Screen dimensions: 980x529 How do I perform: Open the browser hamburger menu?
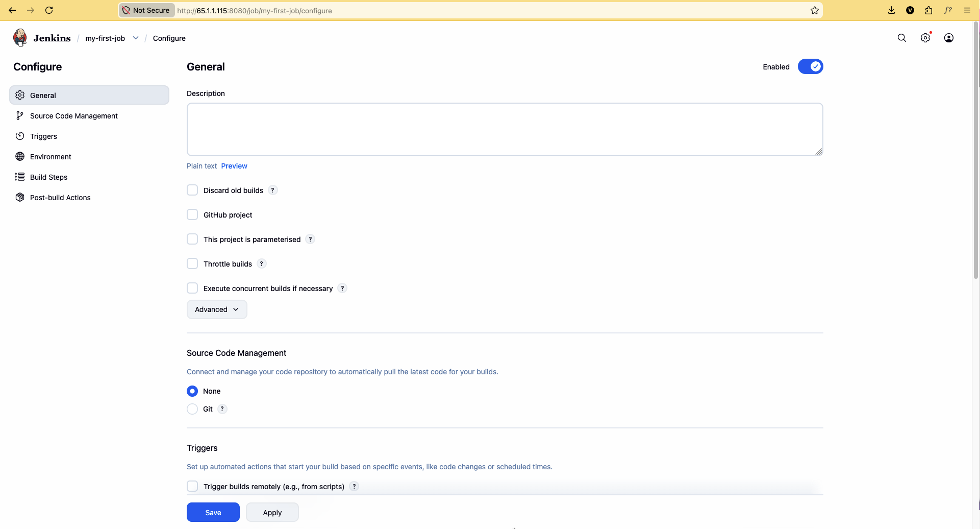tap(967, 10)
